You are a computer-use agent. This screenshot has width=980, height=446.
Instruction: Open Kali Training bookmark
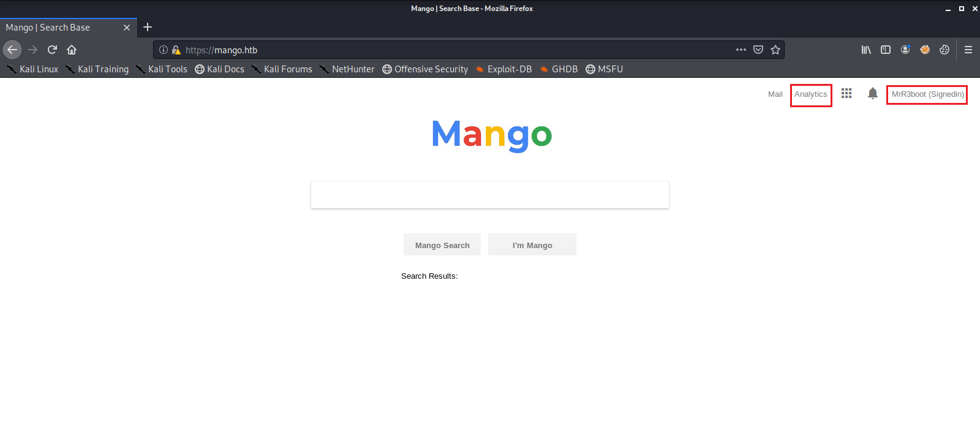(97, 69)
